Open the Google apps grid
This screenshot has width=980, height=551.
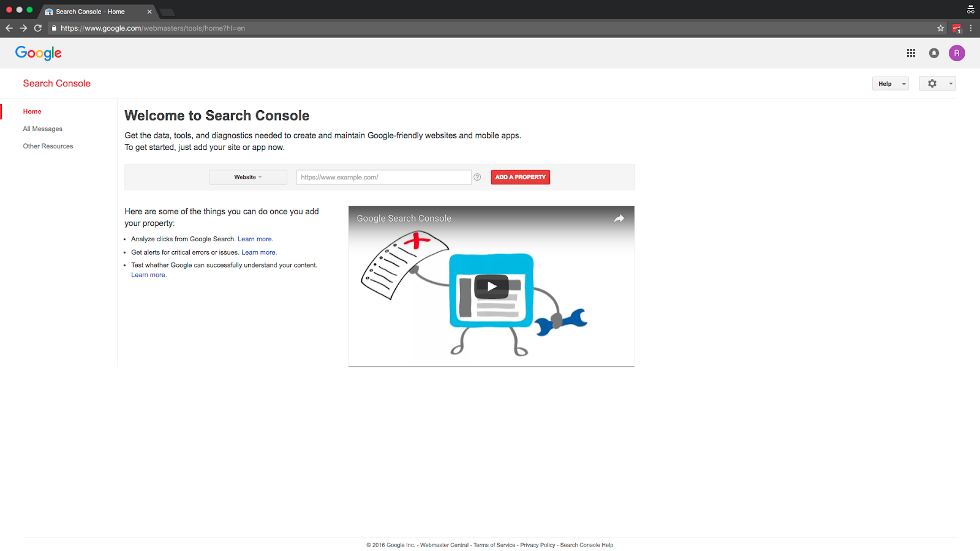tap(911, 53)
